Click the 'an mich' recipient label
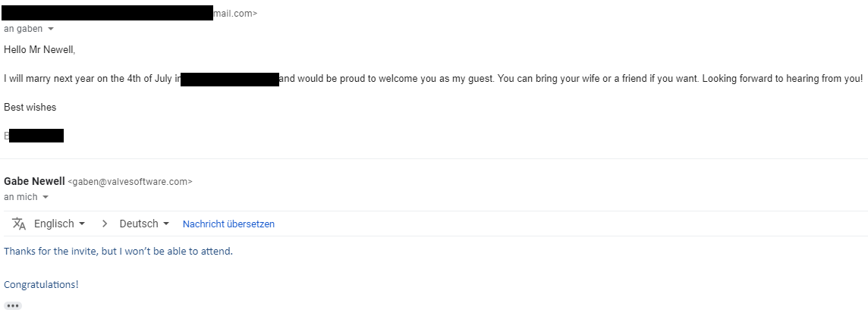The image size is (868, 316). coord(20,197)
